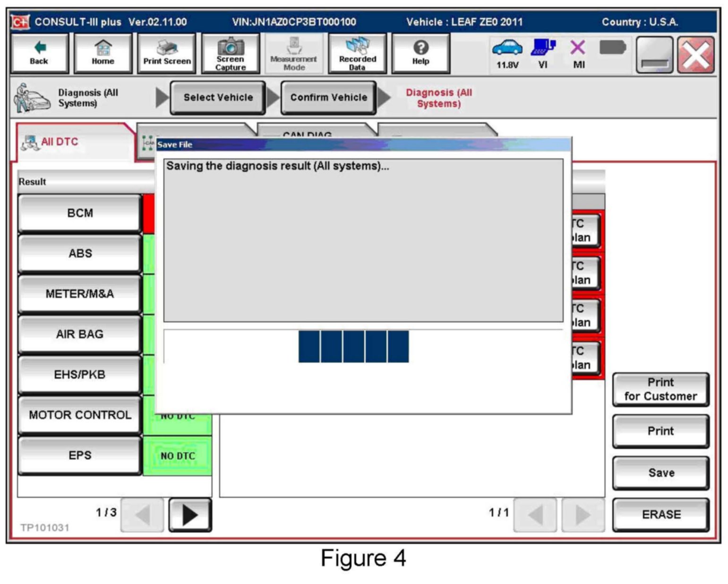The height and width of the screenshot is (584, 728).
Task: Go to the Home screen
Action: pos(103,53)
